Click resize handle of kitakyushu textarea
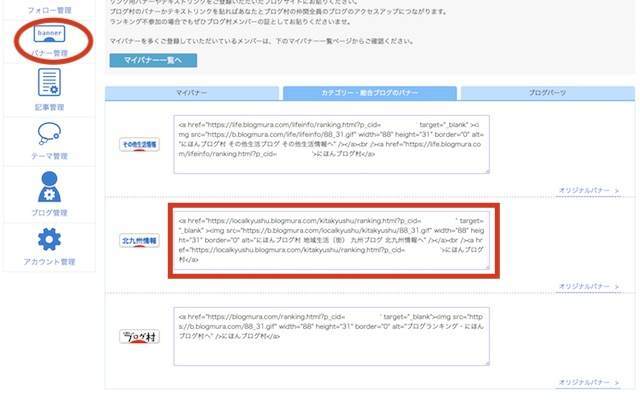The image size is (640, 402). coord(487,267)
